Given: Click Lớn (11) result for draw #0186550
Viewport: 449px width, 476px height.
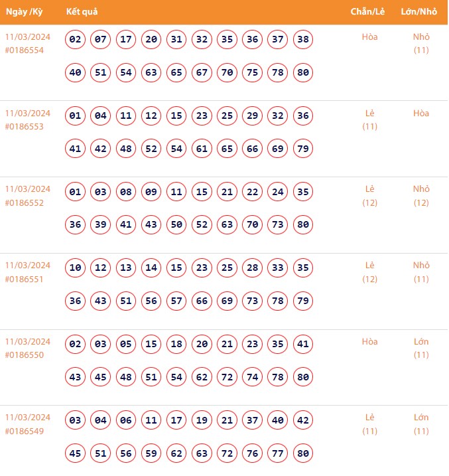Looking at the screenshot, I should [x=421, y=348].
